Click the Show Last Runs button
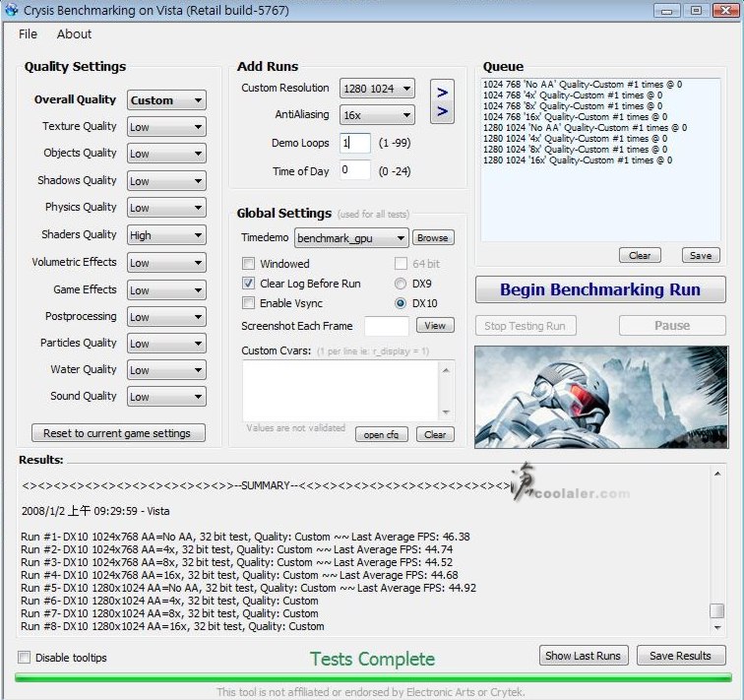The image size is (744, 700). (x=584, y=656)
